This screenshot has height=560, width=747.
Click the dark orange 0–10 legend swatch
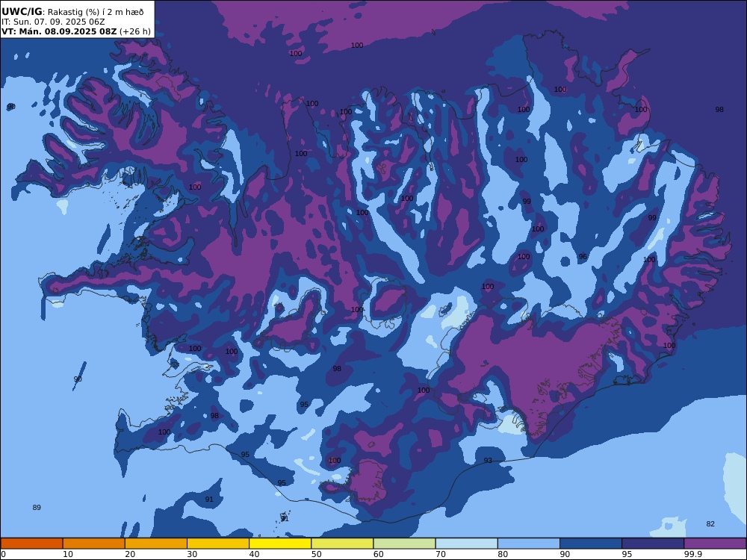pyautogui.click(x=31, y=544)
